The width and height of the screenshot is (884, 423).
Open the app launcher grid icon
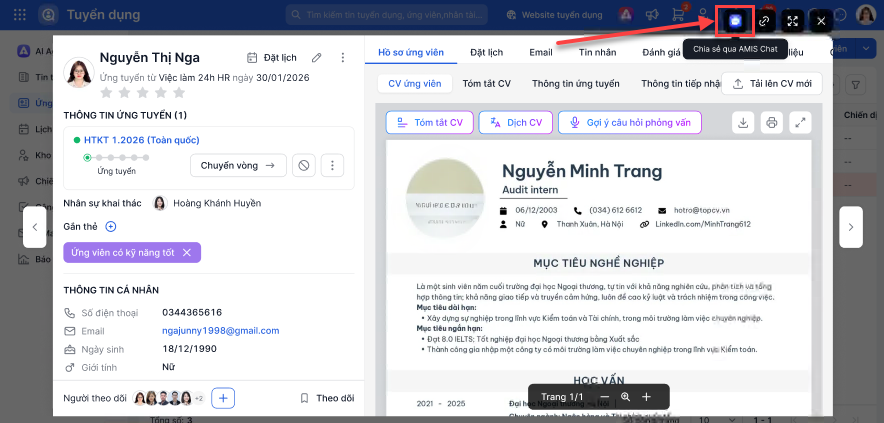pos(20,15)
